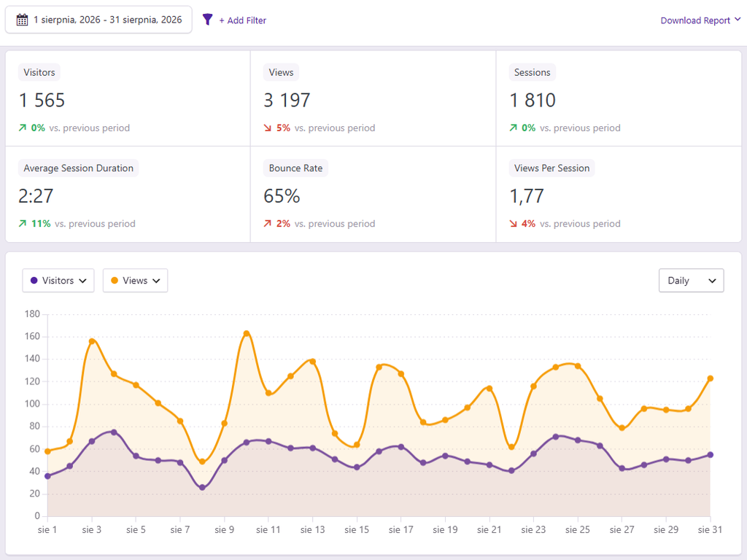Open the Visitors metric dropdown in chart
This screenshot has width=747, height=560.
[58, 281]
